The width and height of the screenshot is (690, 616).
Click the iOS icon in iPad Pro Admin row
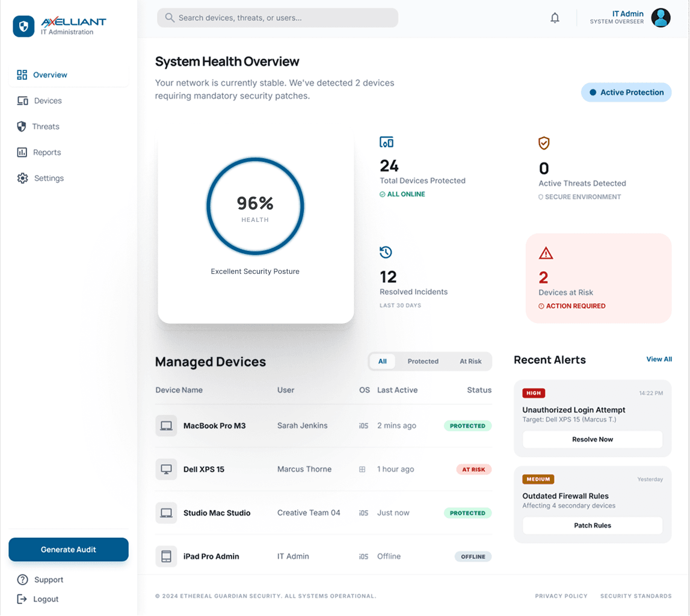[363, 556]
